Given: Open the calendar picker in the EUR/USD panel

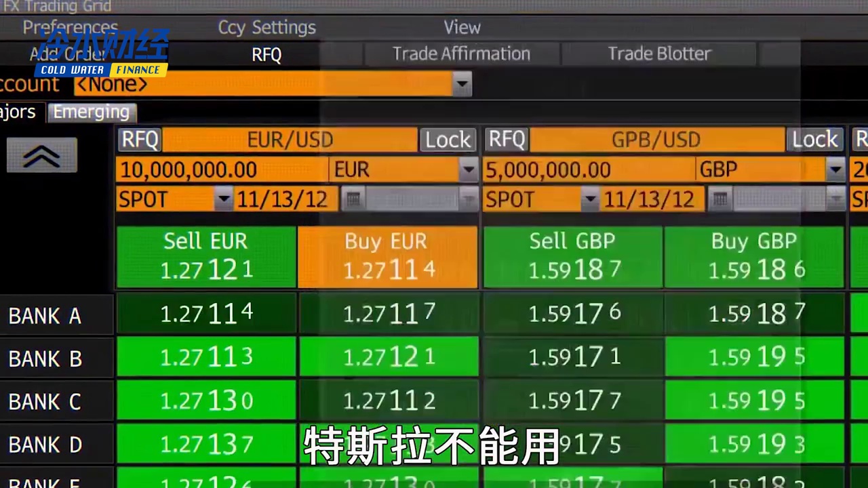Looking at the screenshot, I should [353, 199].
